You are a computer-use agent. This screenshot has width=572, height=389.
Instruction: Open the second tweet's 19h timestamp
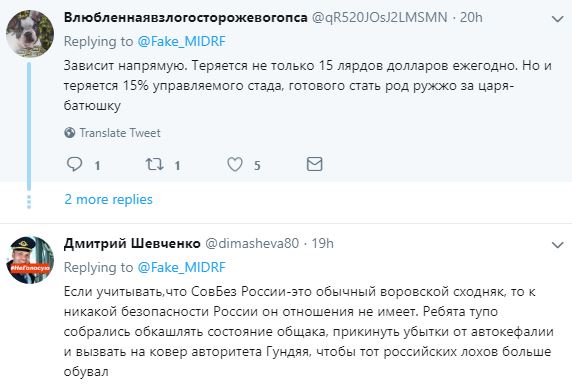point(322,243)
